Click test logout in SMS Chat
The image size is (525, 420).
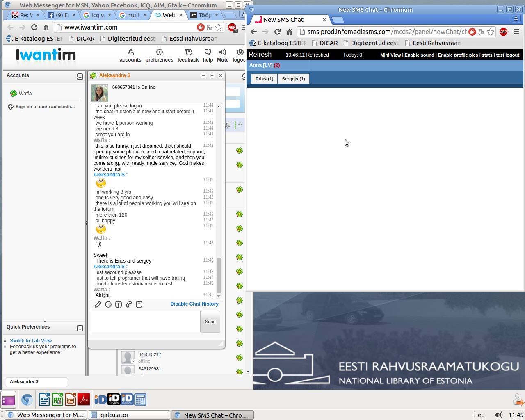pyautogui.click(x=507, y=55)
